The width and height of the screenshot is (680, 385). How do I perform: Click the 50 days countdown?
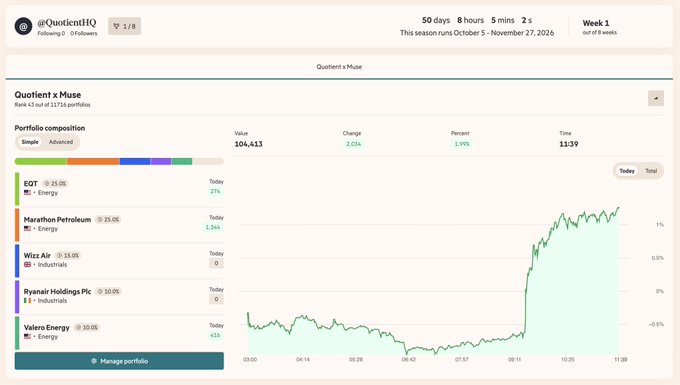(436, 20)
